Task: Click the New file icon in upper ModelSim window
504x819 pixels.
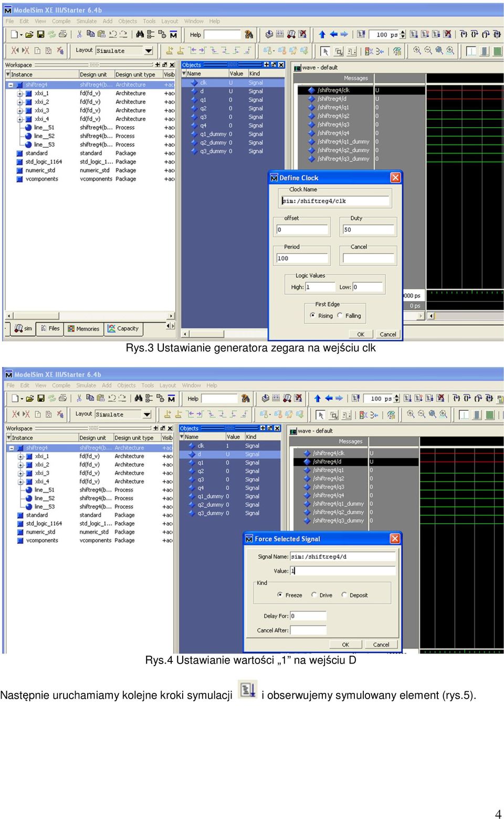Action: tap(15, 35)
